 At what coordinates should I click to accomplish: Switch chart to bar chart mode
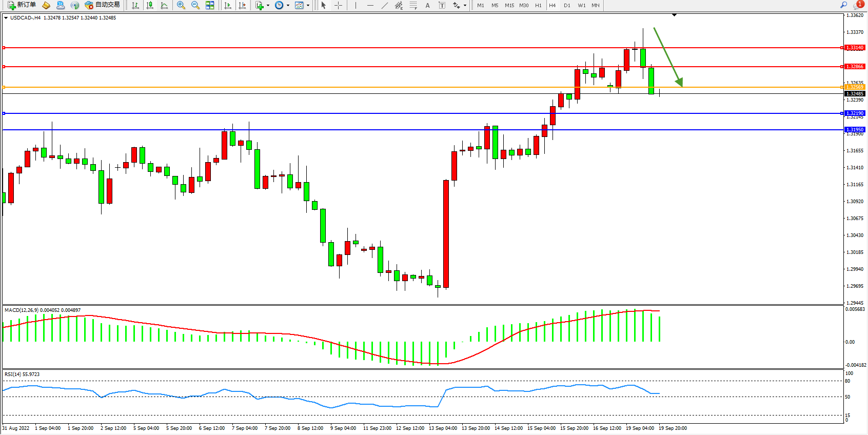click(135, 5)
